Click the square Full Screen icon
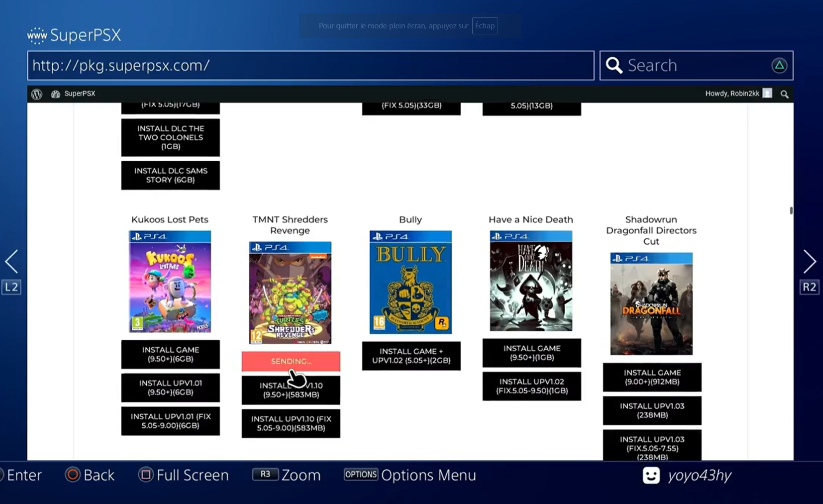The height and width of the screenshot is (504, 823). [146, 475]
